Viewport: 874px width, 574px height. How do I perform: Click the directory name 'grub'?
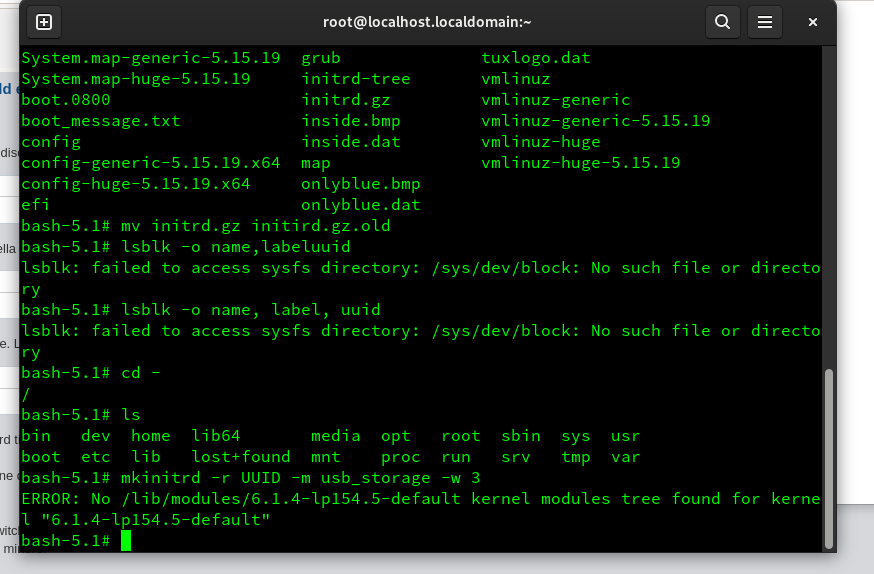tap(321, 58)
